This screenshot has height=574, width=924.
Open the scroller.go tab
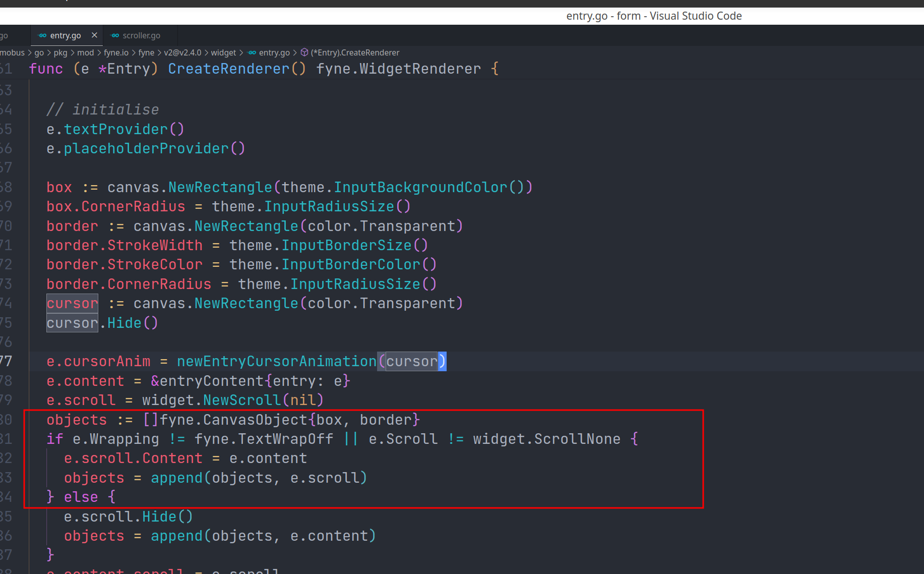(x=141, y=35)
